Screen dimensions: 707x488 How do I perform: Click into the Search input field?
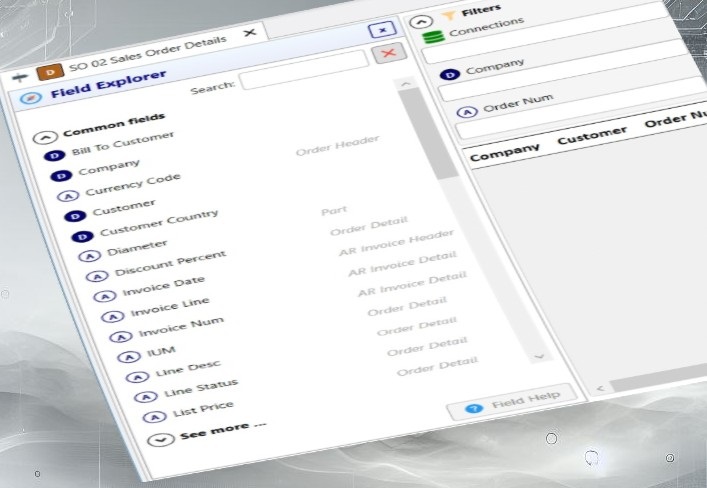(x=304, y=70)
